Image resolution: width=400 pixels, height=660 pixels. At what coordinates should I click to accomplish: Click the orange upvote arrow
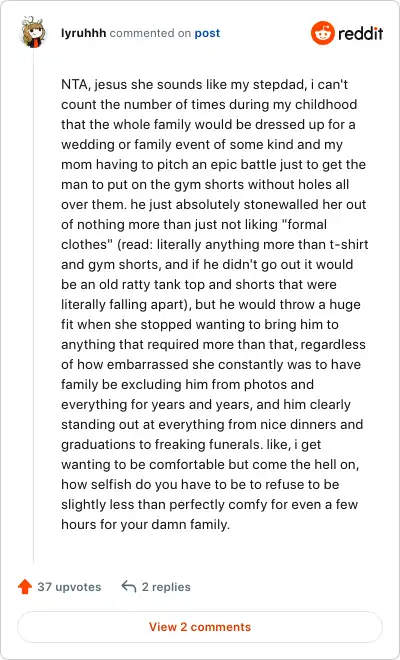pos(25,586)
